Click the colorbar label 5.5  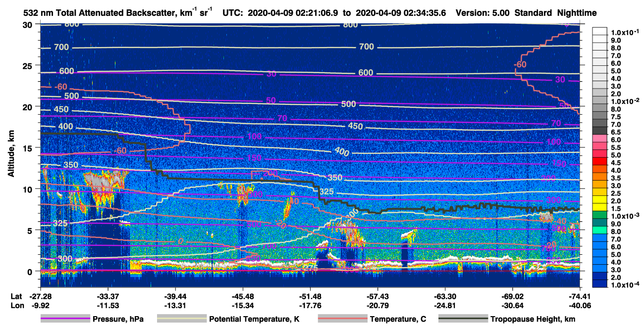(616, 147)
